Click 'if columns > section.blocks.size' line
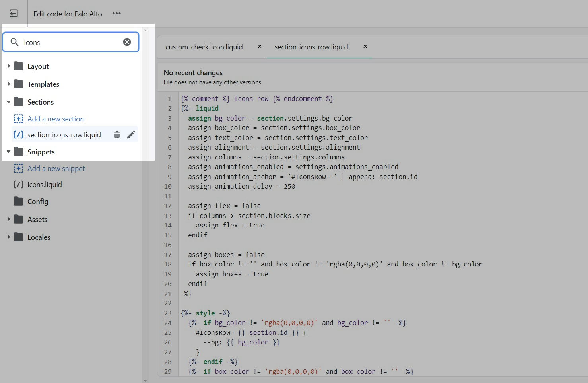 click(249, 216)
